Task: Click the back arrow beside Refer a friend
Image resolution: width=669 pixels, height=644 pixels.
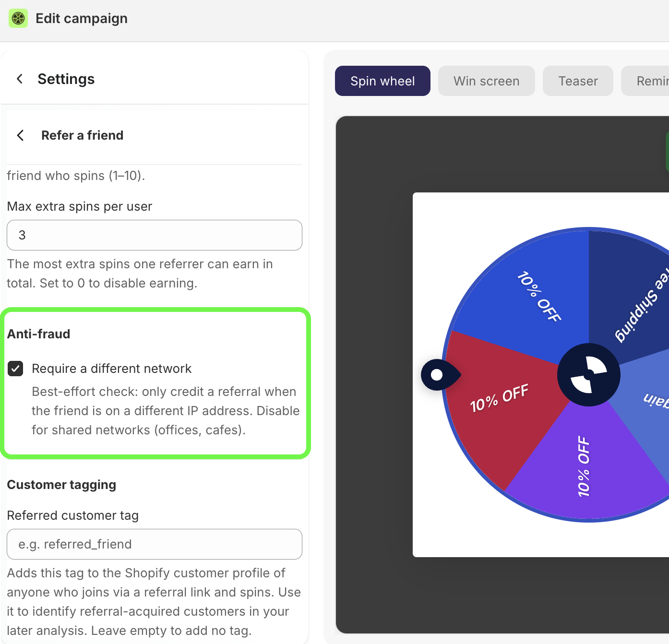Action: pos(20,135)
